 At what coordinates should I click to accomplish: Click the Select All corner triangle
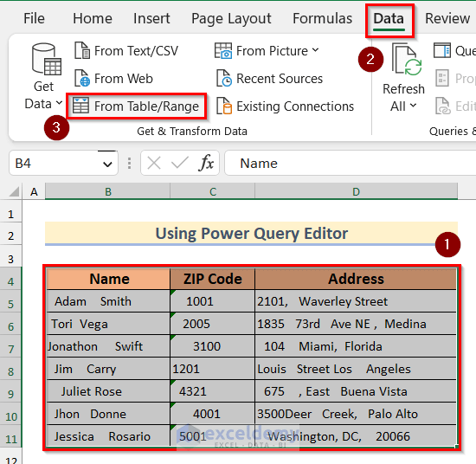[x=14, y=192]
